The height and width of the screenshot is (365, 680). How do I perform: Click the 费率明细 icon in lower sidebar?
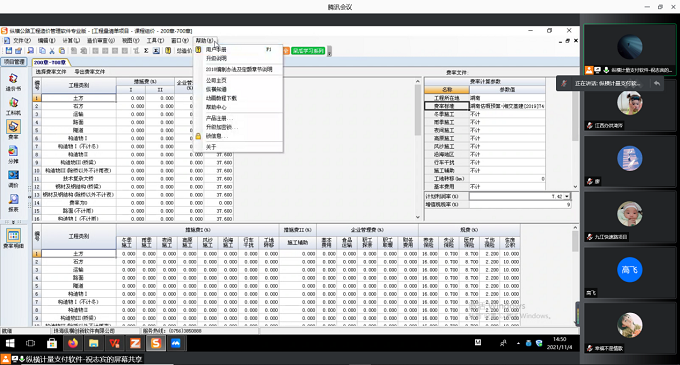point(13,238)
